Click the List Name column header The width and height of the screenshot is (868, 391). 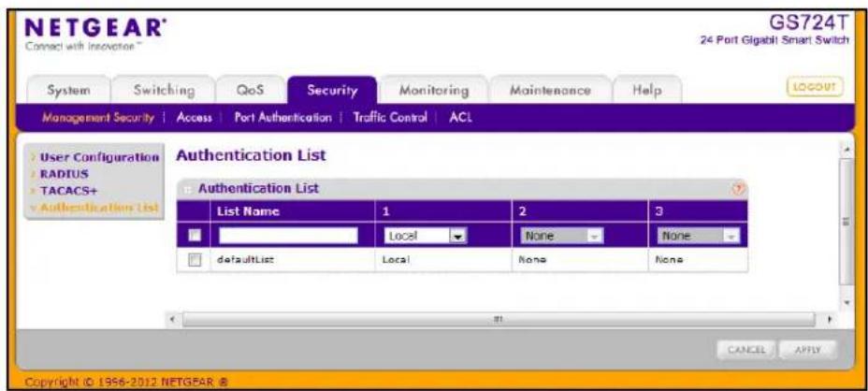[292, 211]
